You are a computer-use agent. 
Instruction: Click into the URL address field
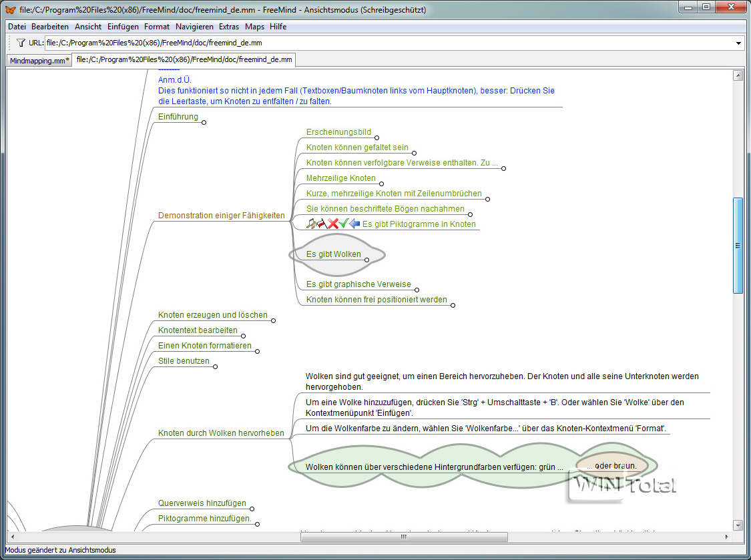389,43
